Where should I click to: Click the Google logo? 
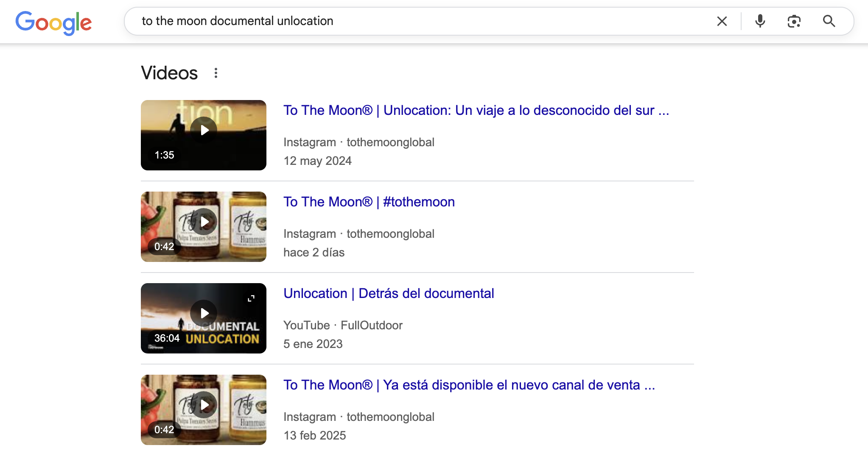pyautogui.click(x=53, y=22)
